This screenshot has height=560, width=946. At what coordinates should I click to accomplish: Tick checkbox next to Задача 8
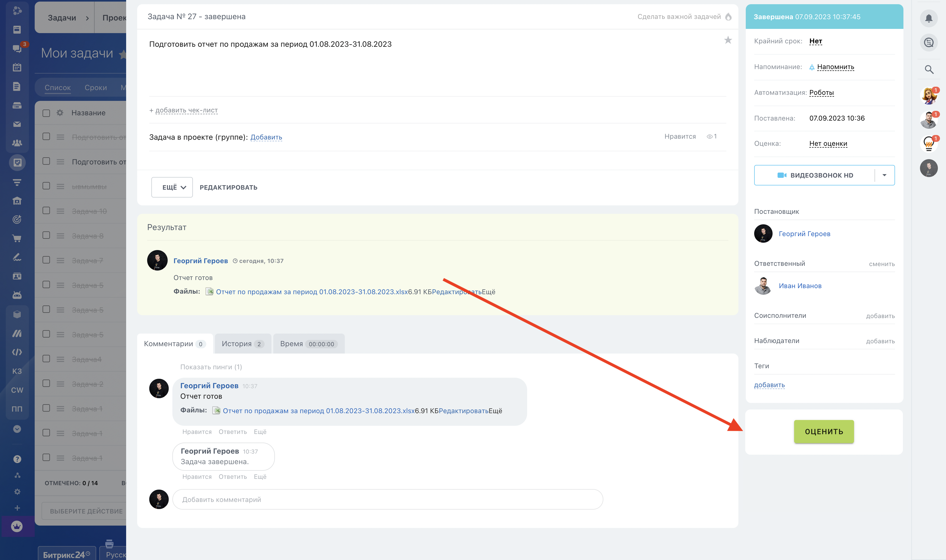click(47, 235)
